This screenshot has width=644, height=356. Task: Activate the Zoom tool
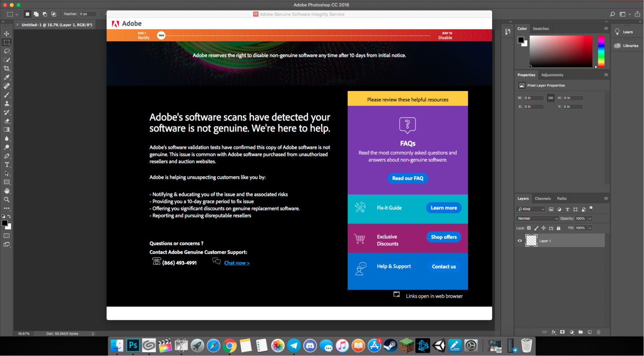click(7, 199)
